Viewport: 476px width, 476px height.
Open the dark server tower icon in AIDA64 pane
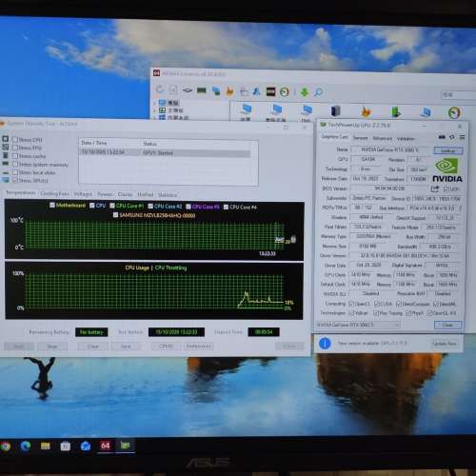click(335, 110)
